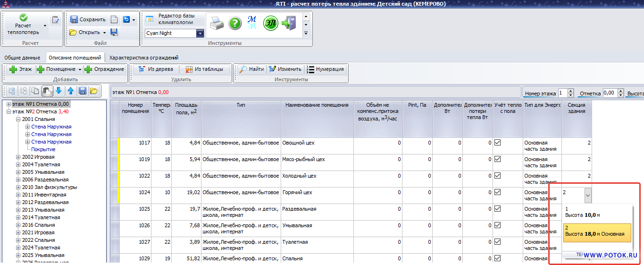Click the copy icon in tree toolbar
Viewport: 644px width, 265px height.
tap(35, 91)
